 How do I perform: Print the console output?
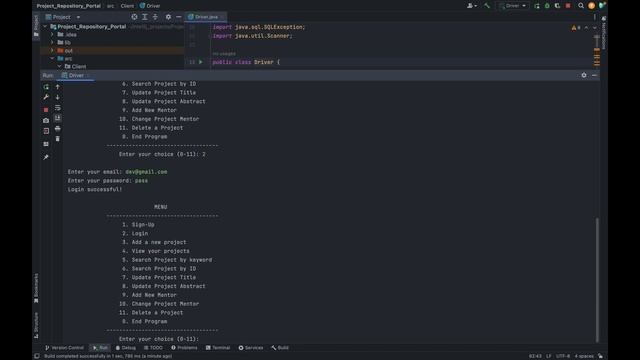coord(58,129)
